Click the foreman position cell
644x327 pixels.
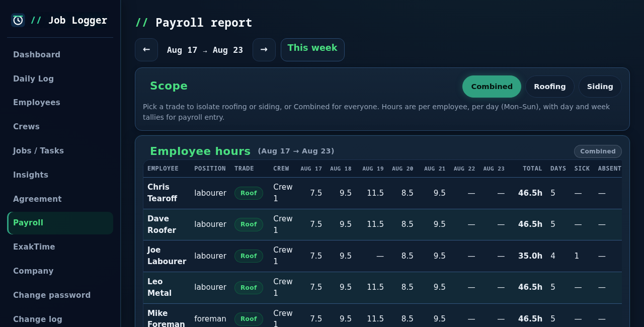tap(210, 319)
